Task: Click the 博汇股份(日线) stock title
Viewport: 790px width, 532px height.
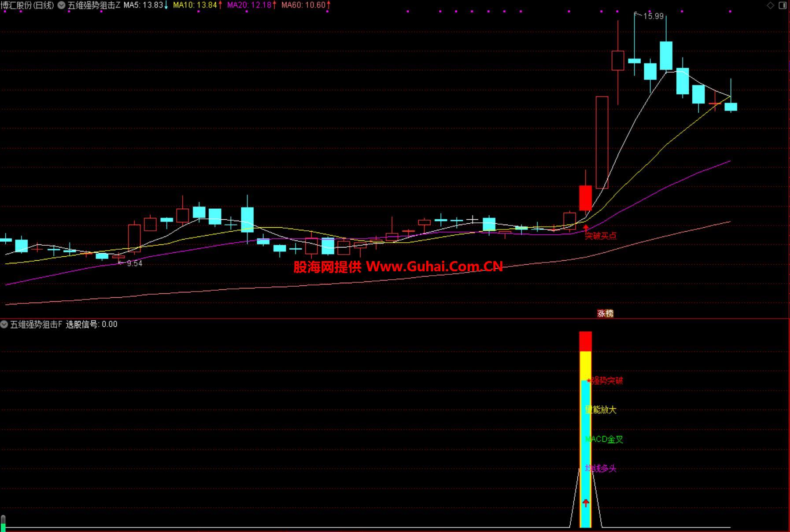Action: point(27,5)
